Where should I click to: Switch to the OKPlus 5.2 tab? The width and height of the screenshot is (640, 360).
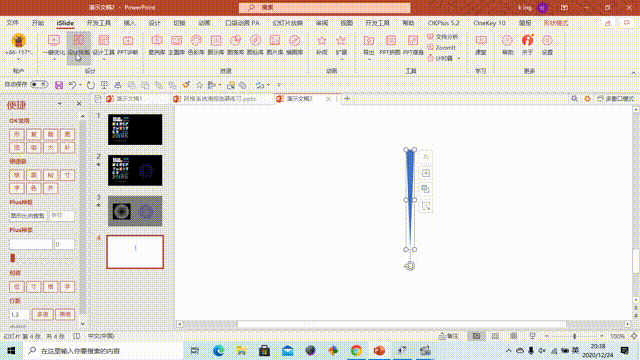point(443,23)
